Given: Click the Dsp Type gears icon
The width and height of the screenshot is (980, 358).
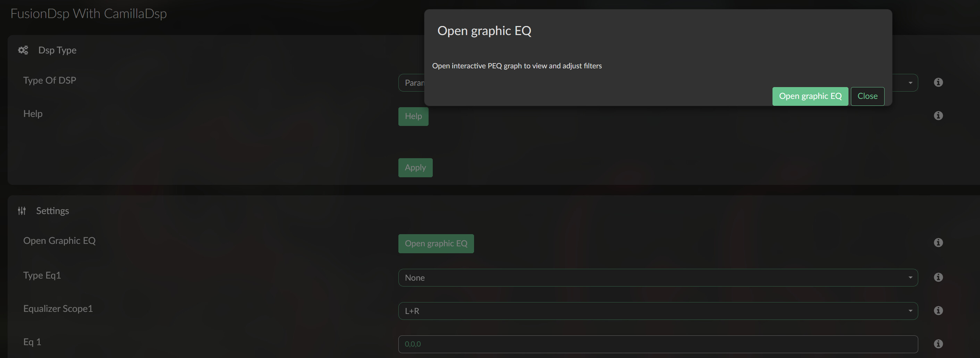Looking at the screenshot, I should click(x=23, y=50).
